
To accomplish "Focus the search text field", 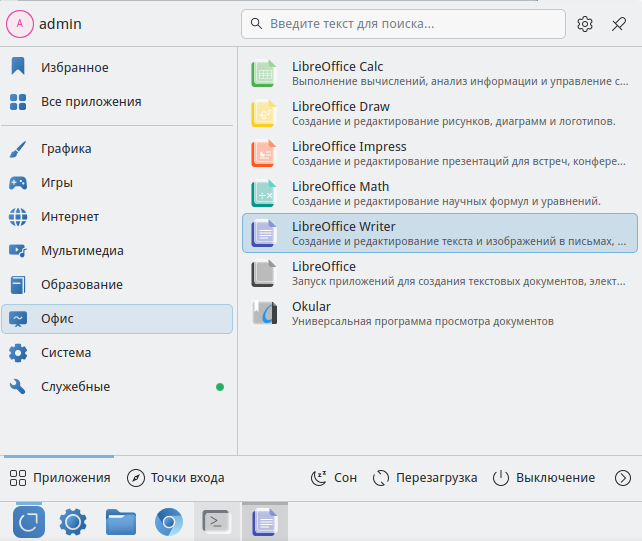I will click(x=403, y=24).
